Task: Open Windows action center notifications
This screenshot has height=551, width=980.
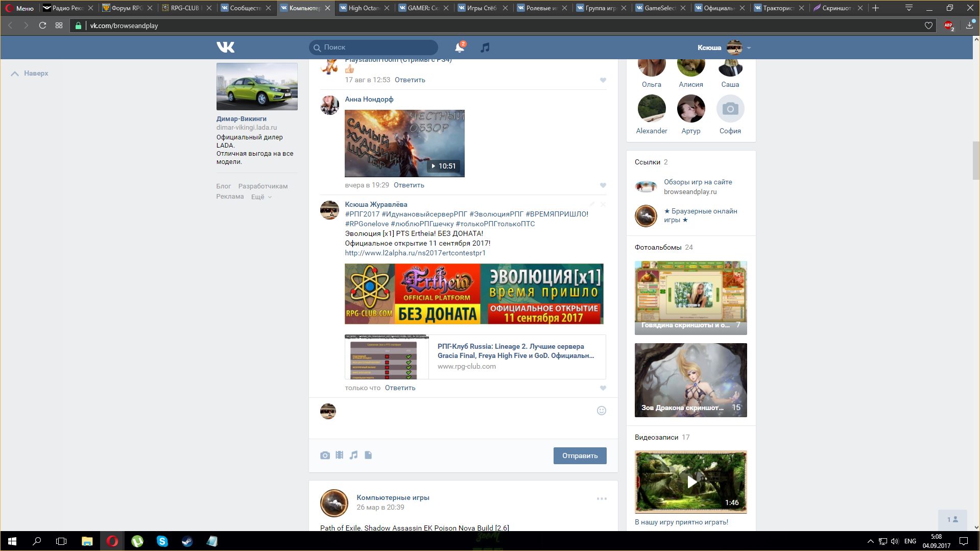Action: pyautogui.click(x=964, y=541)
